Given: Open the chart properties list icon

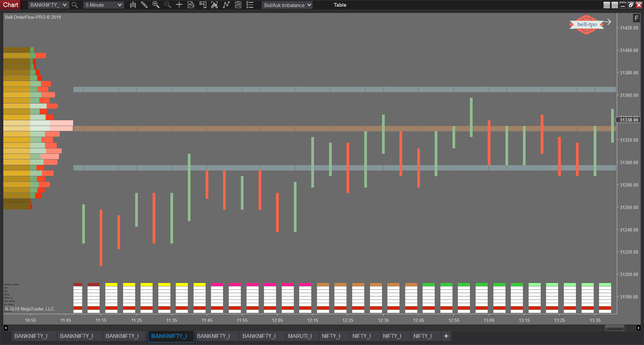Looking at the screenshot, I should 250,5.
